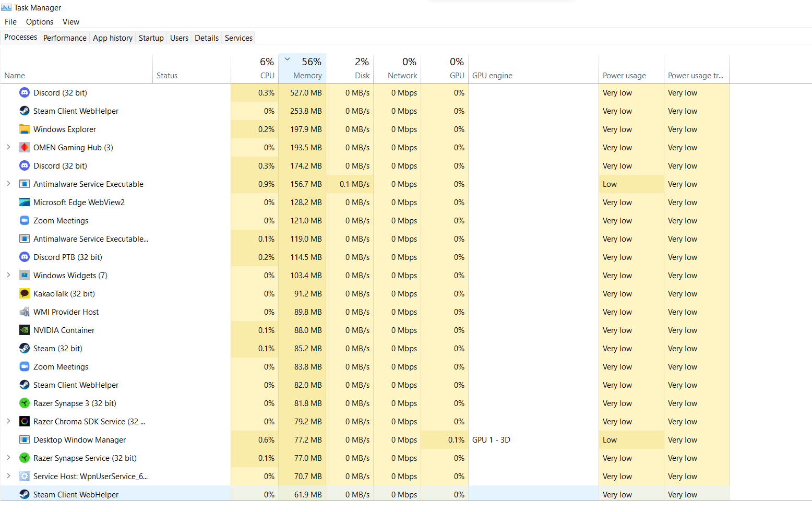Open the View menu
Screen dimensions: 812x512
[71, 22]
